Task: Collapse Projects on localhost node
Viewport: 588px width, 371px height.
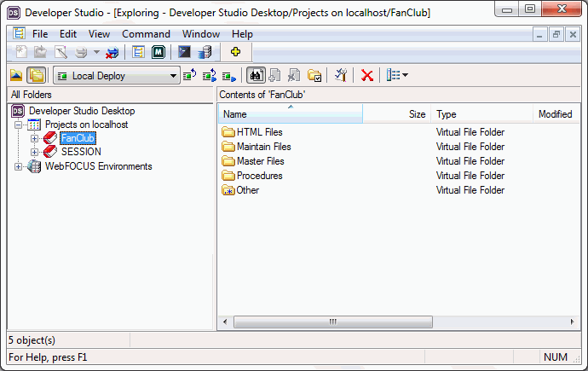Action: [x=18, y=125]
